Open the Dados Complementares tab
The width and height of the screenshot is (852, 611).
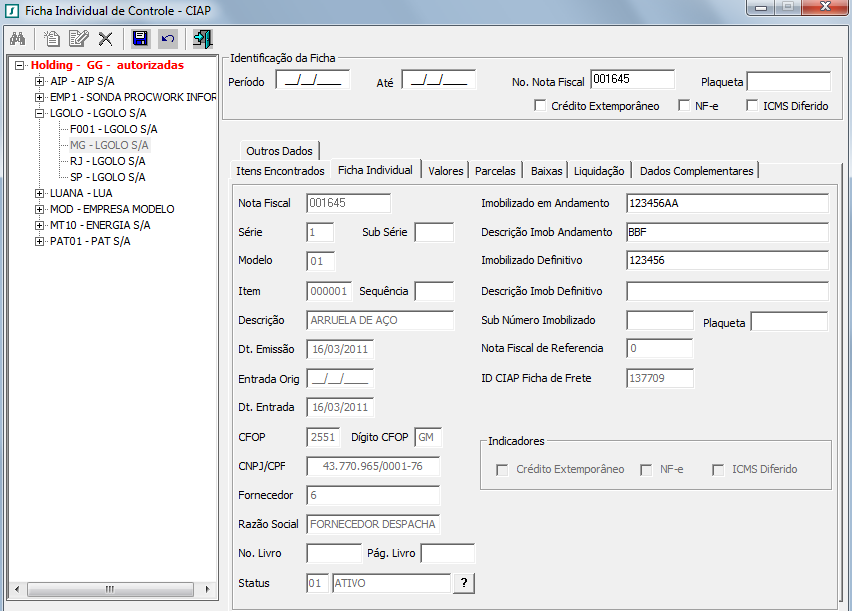[x=696, y=171]
